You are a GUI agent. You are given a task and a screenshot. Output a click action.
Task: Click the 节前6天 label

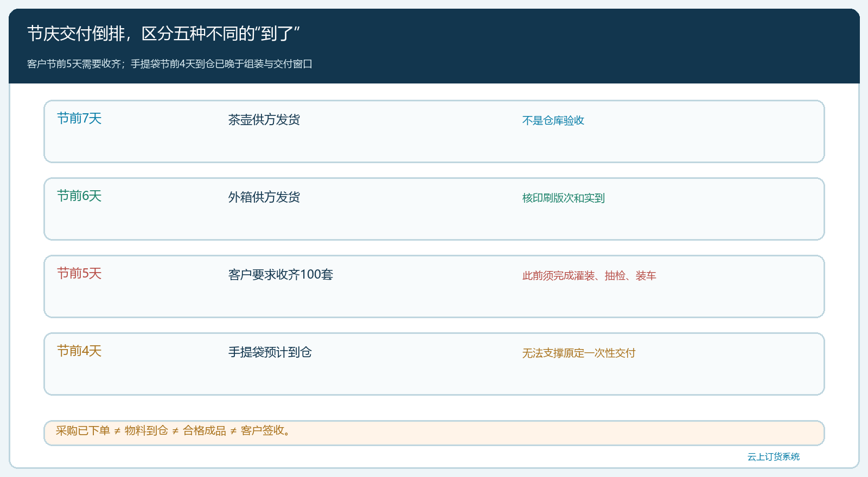pyautogui.click(x=79, y=196)
